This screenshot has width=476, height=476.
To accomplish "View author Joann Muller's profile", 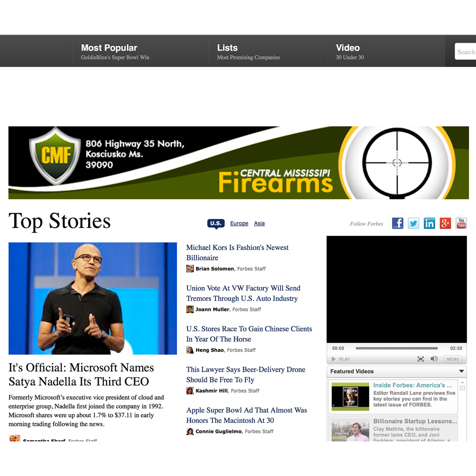I will (212, 309).
